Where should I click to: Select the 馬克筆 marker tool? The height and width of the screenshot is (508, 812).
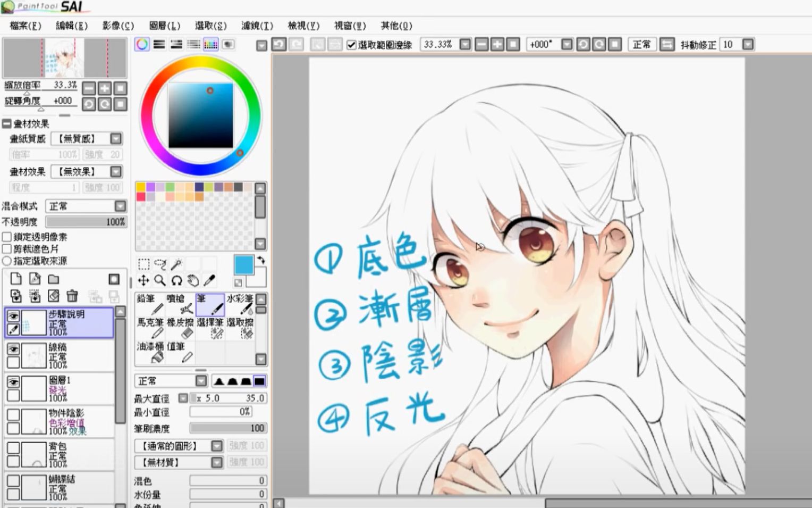click(x=150, y=328)
